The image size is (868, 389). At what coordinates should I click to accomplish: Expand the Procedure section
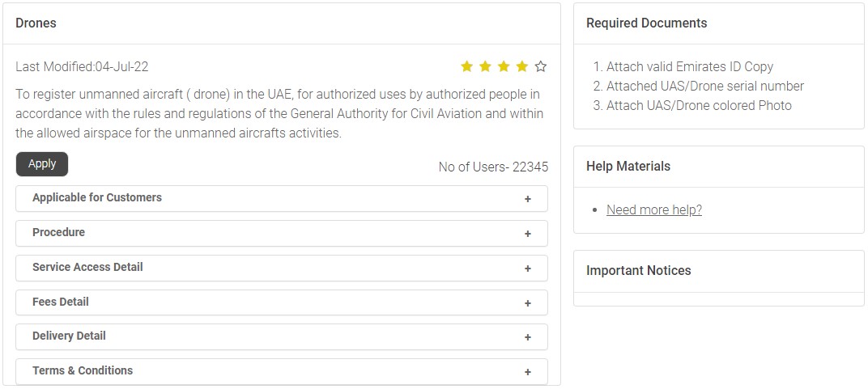pyautogui.click(x=282, y=233)
